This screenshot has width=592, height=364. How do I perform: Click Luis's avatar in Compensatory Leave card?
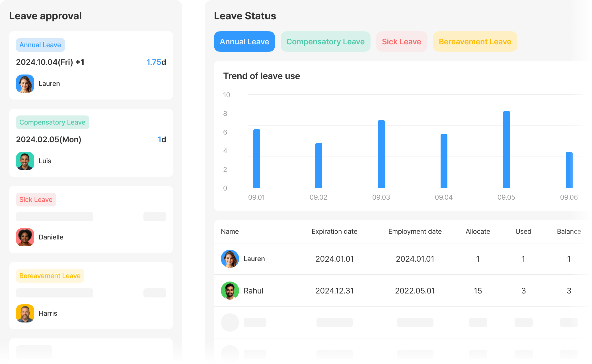25,161
